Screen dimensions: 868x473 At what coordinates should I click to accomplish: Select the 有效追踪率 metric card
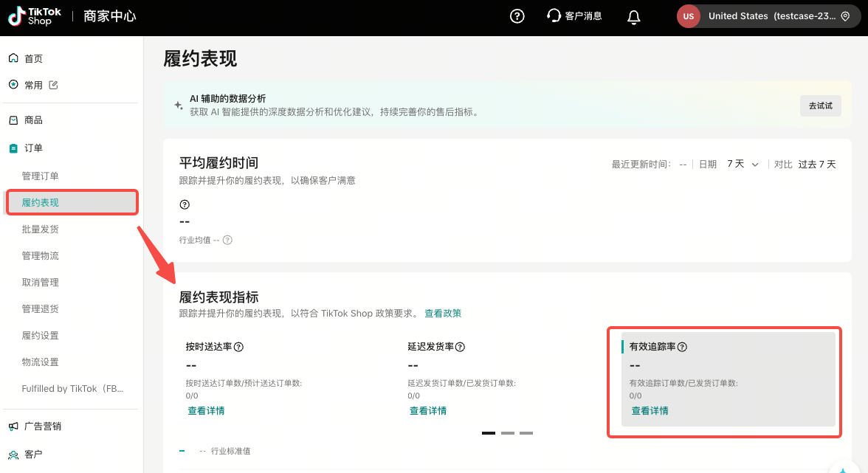[x=727, y=378]
